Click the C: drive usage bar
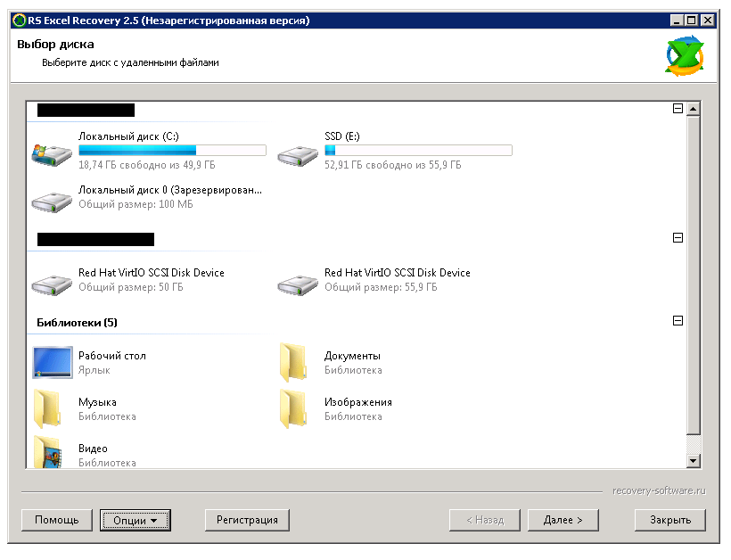Viewport: 731px width, 560px height. (172, 150)
